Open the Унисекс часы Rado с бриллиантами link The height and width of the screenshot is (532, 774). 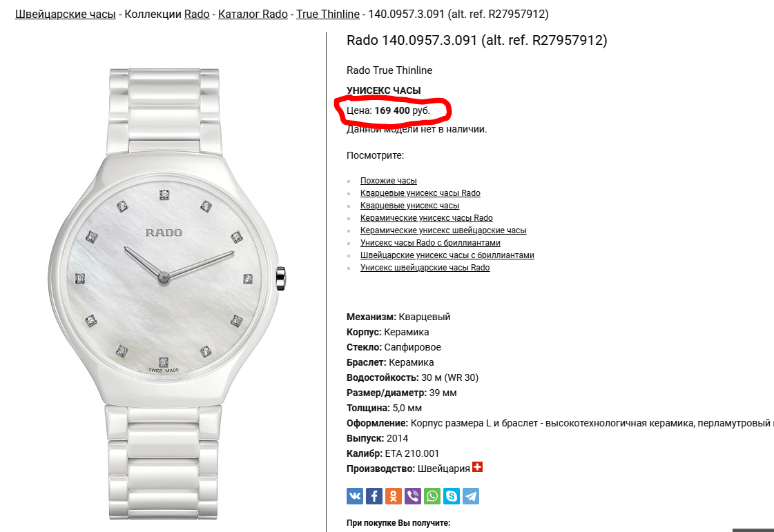point(430,243)
